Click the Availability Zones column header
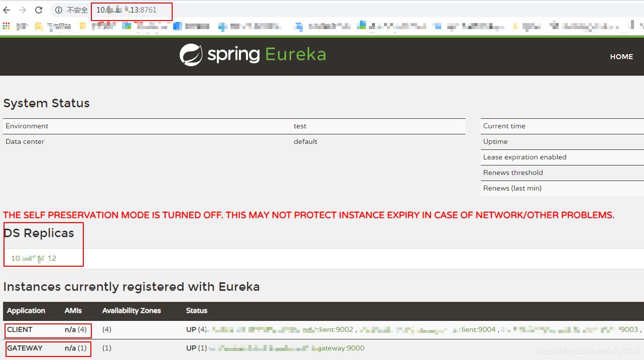 point(132,310)
